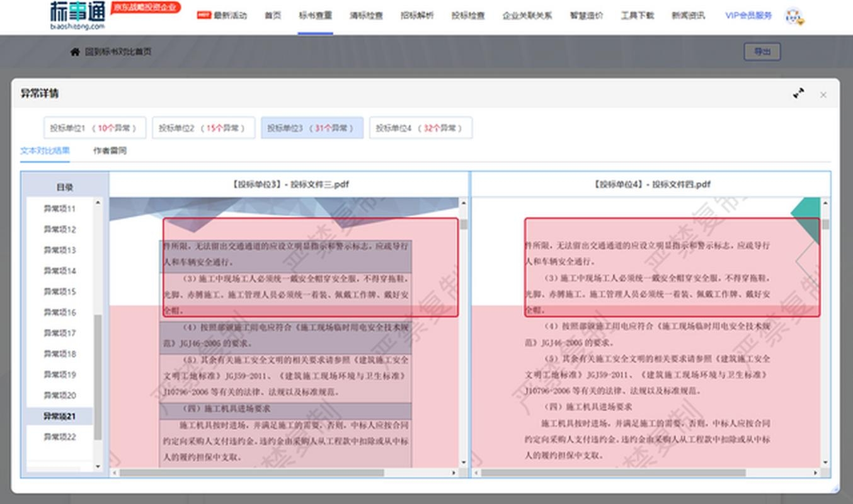Select the 投标单位4 tab
The width and height of the screenshot is (853, 504).
[x=420, y=128]
